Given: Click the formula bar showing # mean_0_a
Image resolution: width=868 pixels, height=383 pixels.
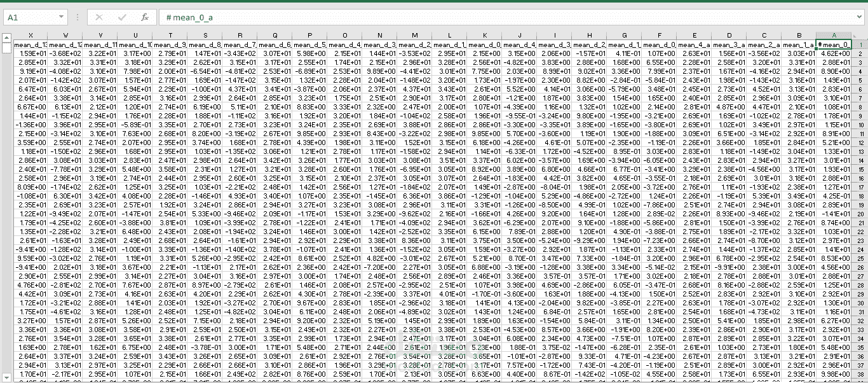Looking at the screenshot, I should (512, 17).
